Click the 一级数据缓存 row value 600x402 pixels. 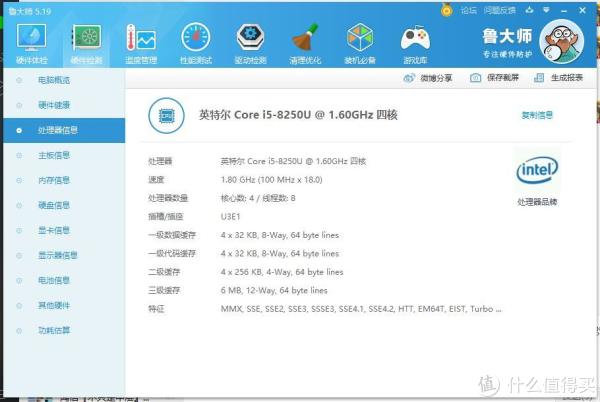click(280, 235)
